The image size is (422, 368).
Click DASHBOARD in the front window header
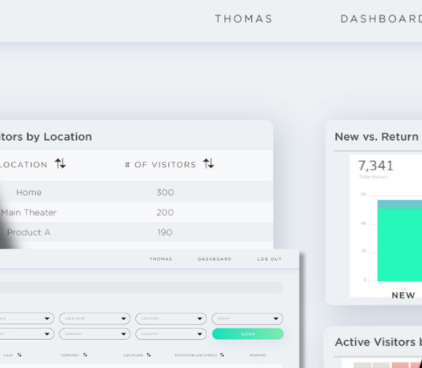click(x=214, y=259)
